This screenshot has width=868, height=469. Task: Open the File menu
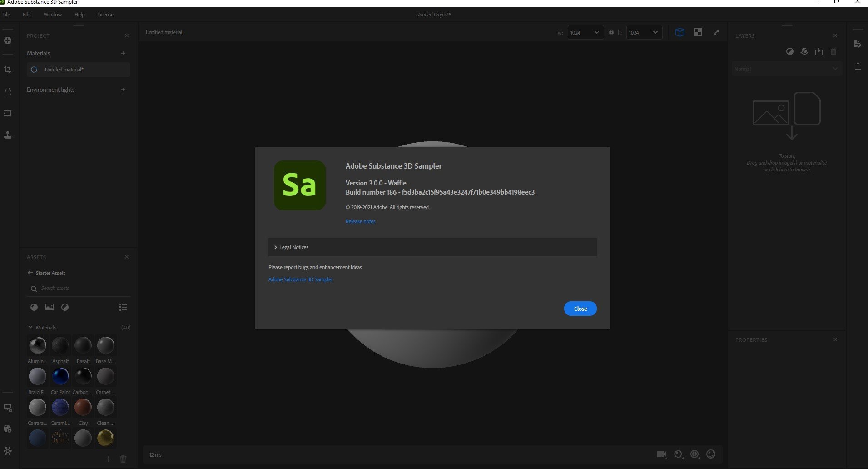point(6,15)
